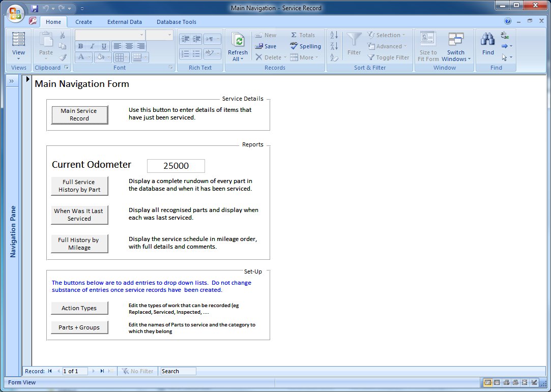This screenshot has width=551, height=392.
Task: Click the Current Odometer field showing 25000
Action: (176, 166)
